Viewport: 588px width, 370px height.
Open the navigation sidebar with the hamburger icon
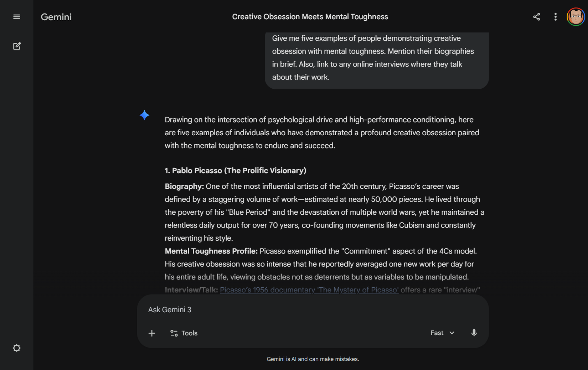[x=16, y=16]
